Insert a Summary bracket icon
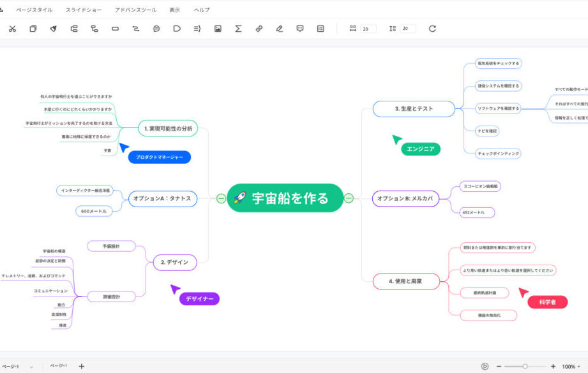This screenshot has height=373, width=588. pyautogui.click(x=197, y=29)
